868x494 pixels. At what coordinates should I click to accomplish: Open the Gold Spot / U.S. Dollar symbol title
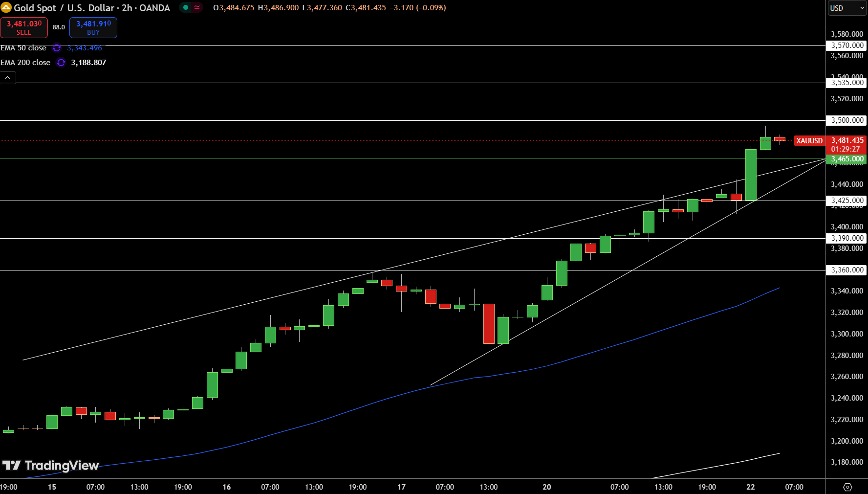pos(92,8)
